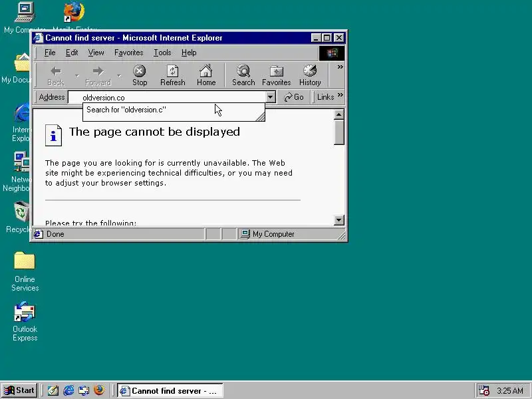
Task: Open the Forward history dropdown arrow
Action: tap(119, 76)
